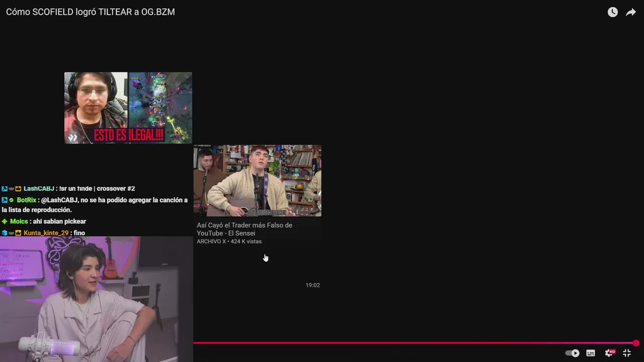
Task: Click the Share arrow icon
Action: point(631,12)
